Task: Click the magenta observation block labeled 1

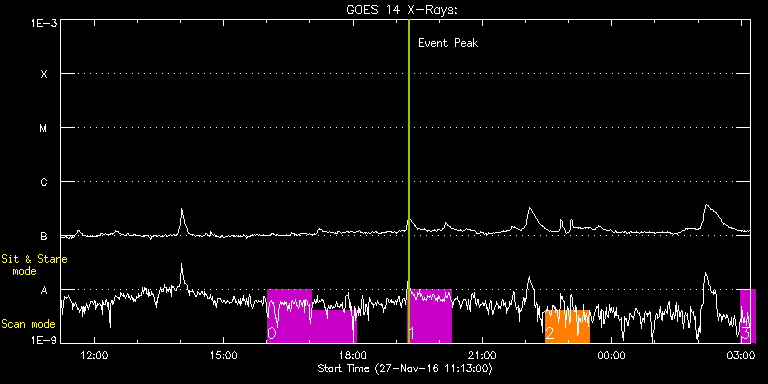Action: (x=431, y=316)
